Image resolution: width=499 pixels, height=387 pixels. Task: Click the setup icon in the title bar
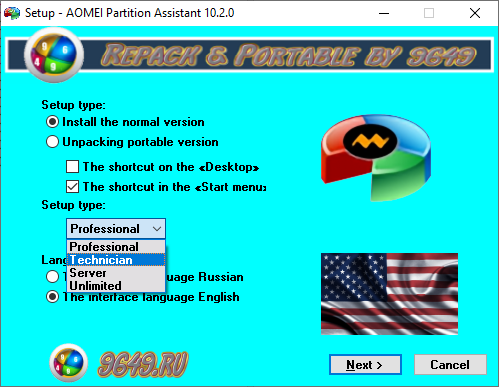click(x=12, y=13)
